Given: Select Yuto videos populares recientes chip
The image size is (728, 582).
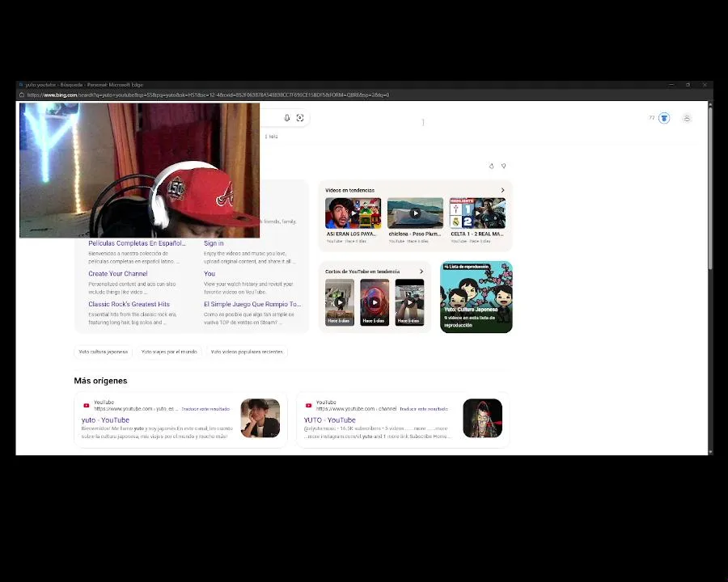Looking at the screenshot, I should coord(247,352).
